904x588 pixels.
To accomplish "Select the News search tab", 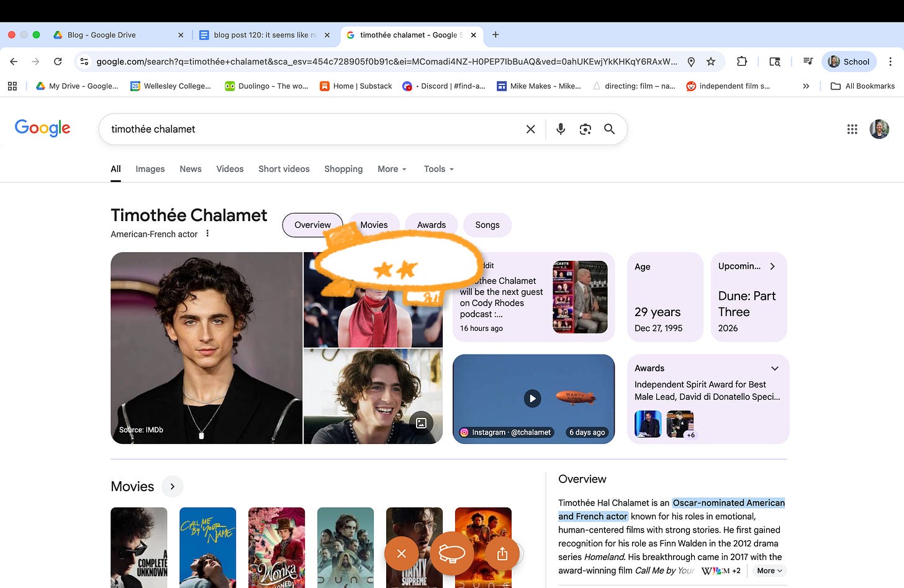I will (191, 169).
